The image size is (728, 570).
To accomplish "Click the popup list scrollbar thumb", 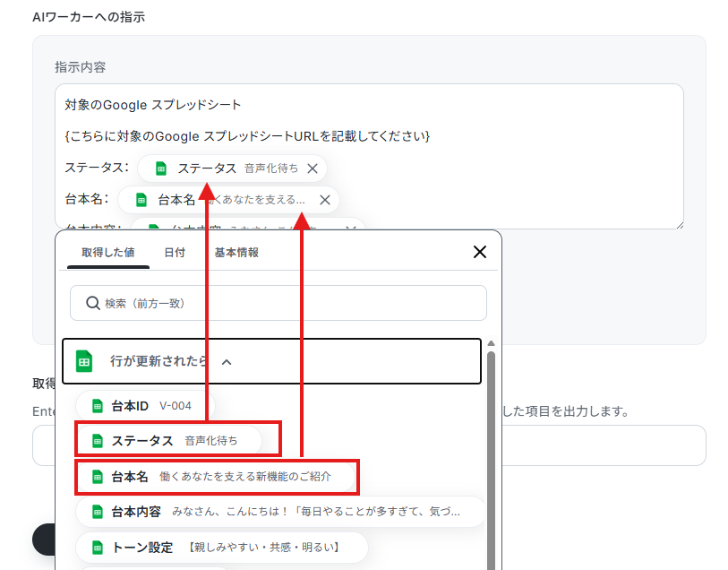I will pyautogui.click(x=491, y=460).
